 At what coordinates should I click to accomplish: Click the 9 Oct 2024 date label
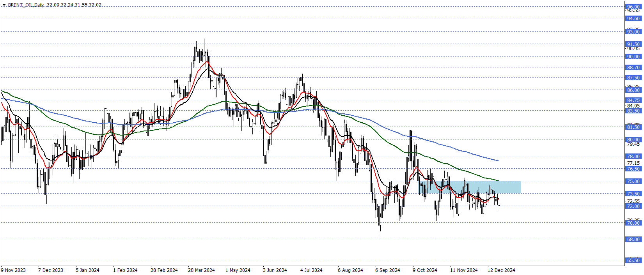tap(425, 270)
